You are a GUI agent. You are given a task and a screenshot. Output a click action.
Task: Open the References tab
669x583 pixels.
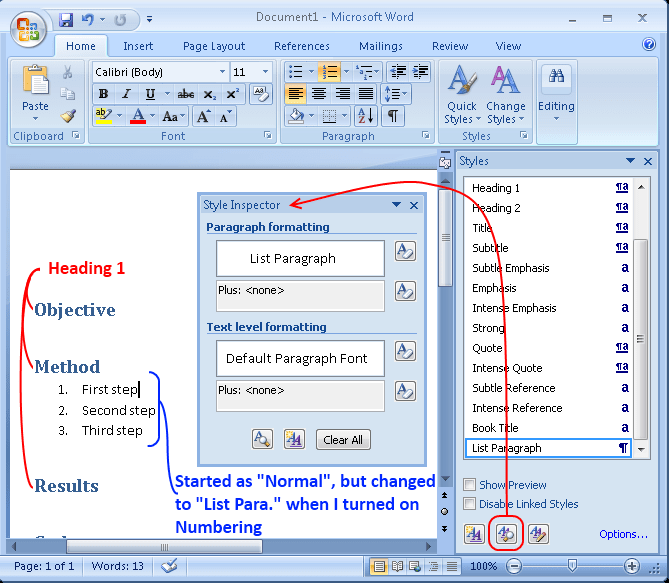[x=302, y=46]
